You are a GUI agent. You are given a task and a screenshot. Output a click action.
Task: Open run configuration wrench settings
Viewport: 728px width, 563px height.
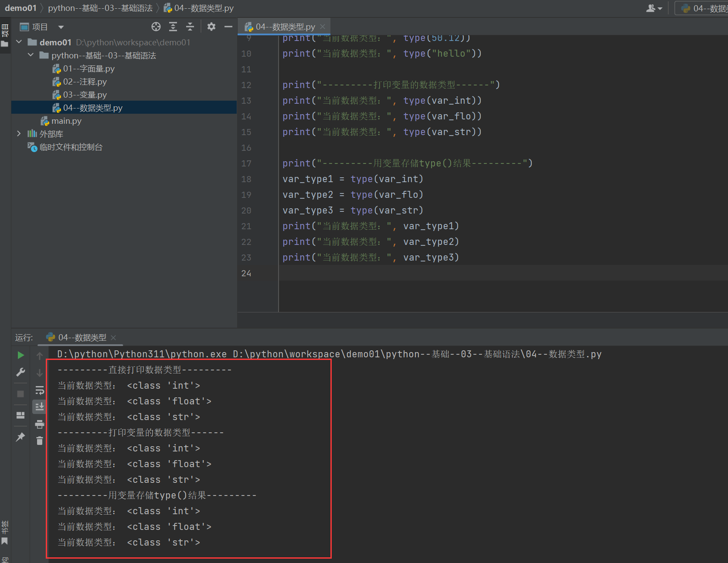pos(20,372)
